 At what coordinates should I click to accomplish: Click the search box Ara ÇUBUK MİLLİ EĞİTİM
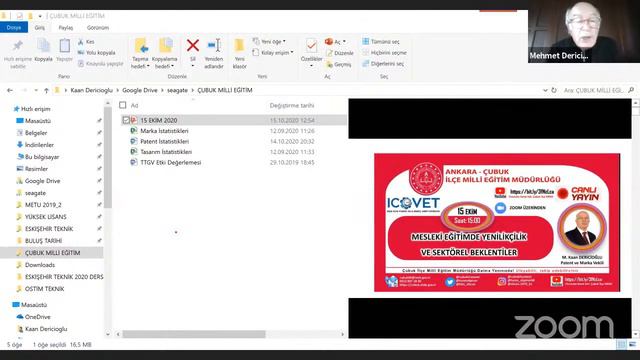593,90
